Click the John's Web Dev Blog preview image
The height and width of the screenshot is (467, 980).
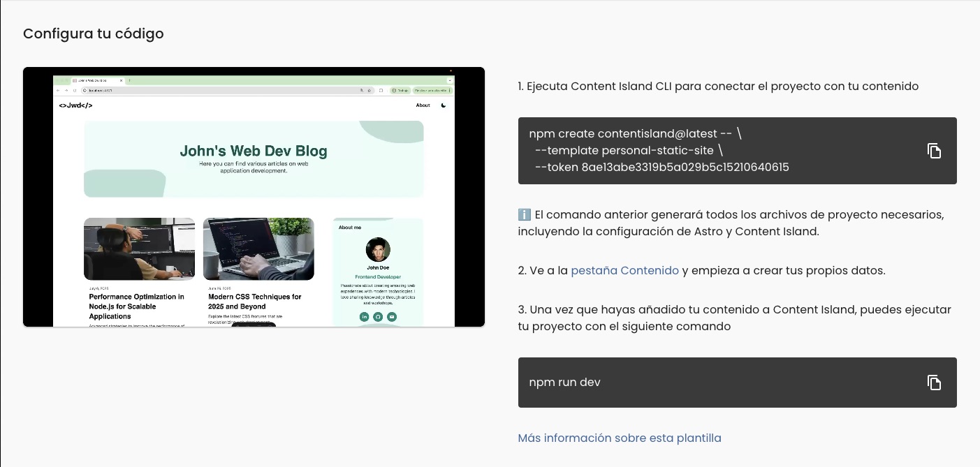(254, 197)
